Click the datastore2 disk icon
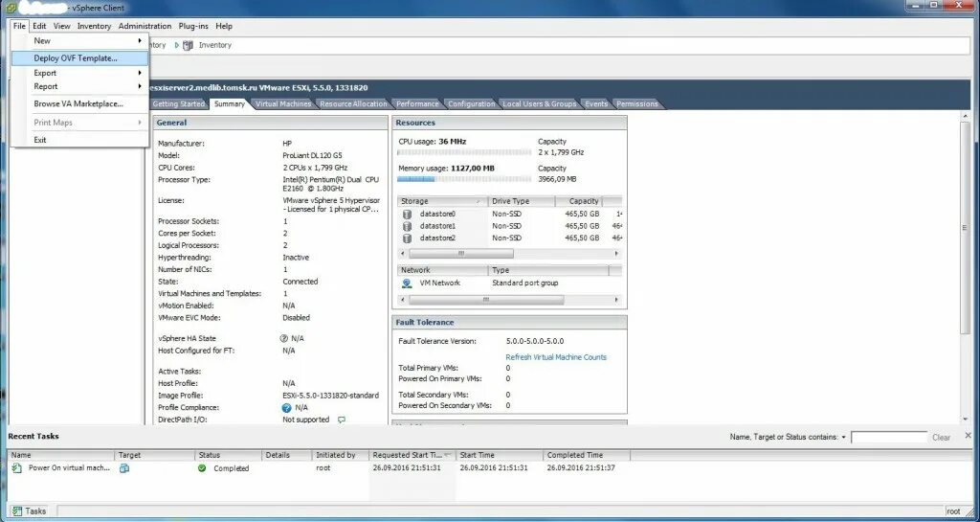The width and height of the screenshot is (980, 522). (x=408, y=238)
